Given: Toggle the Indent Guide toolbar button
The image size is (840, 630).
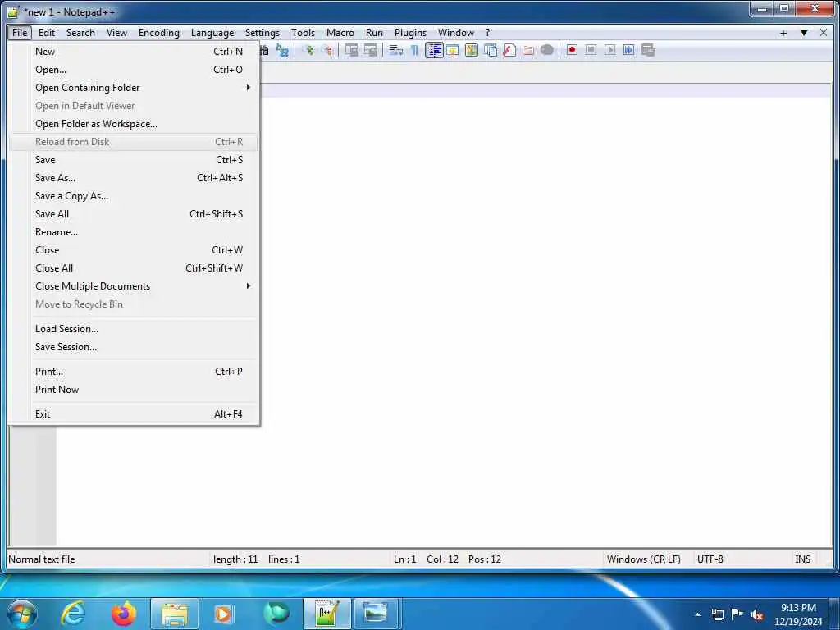Looking at the screenshot, I should 434,50.
